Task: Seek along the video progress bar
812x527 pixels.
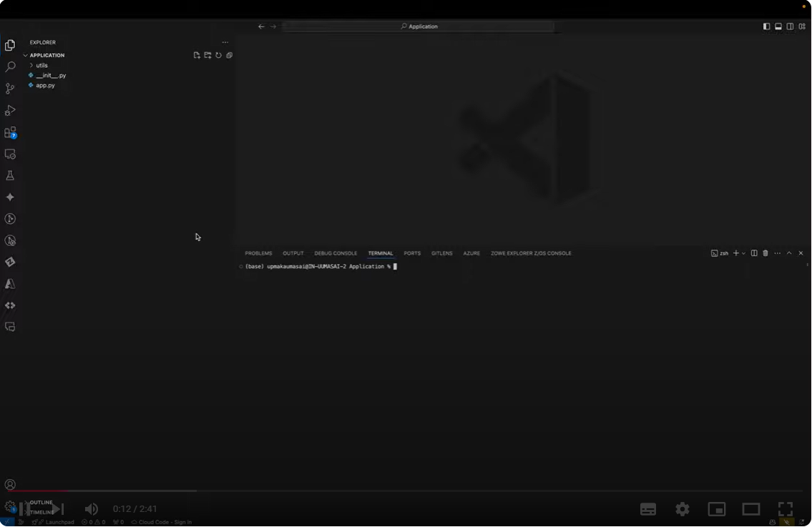Action: point(406,491)
